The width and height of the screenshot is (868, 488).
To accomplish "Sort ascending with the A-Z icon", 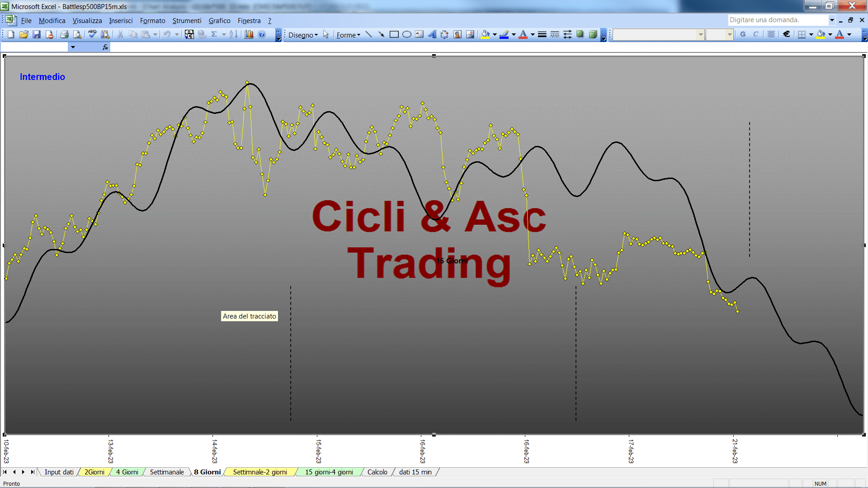I will (x=233, y=34).
